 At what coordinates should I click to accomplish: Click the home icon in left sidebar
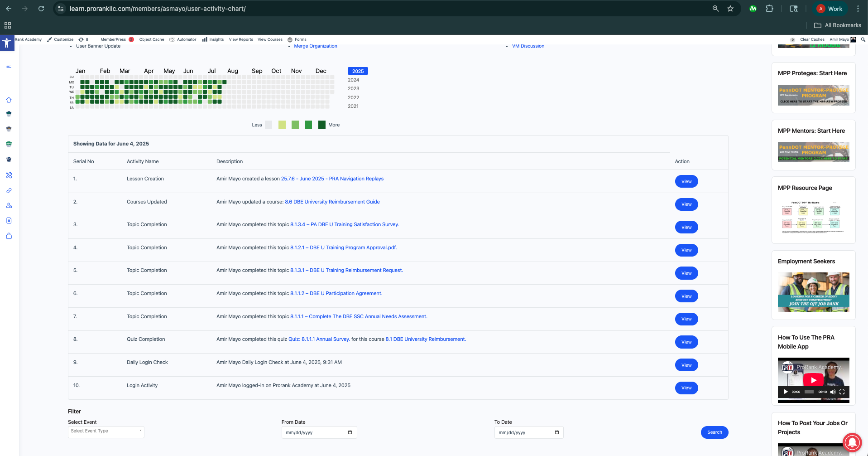point(9,100)
